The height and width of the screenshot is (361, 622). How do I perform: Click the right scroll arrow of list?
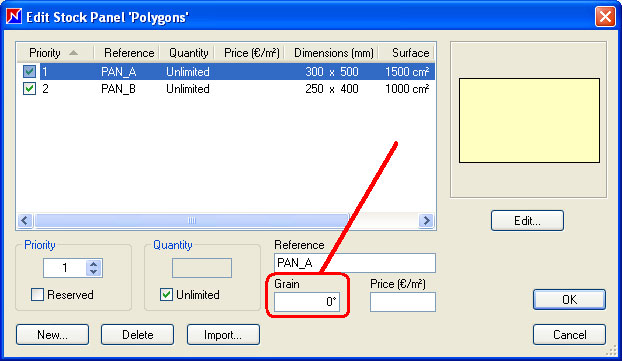(x=426, y=221)
